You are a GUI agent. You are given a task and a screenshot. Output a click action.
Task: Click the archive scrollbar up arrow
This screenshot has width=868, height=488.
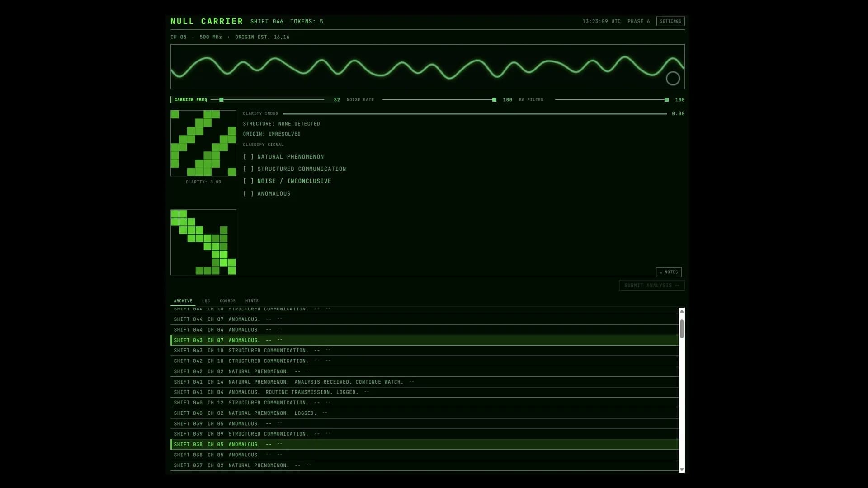[682, 311]
